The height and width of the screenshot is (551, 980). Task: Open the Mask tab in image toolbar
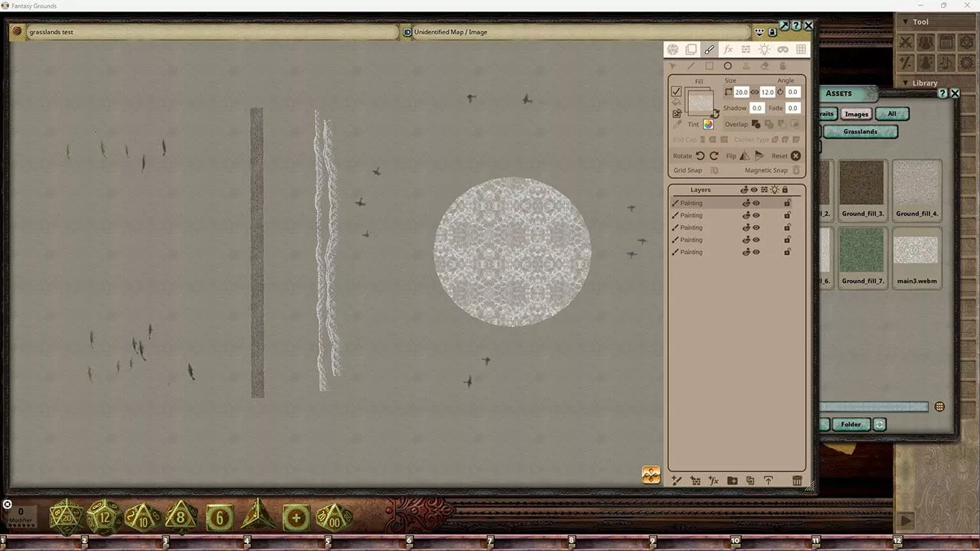(782, 50)
